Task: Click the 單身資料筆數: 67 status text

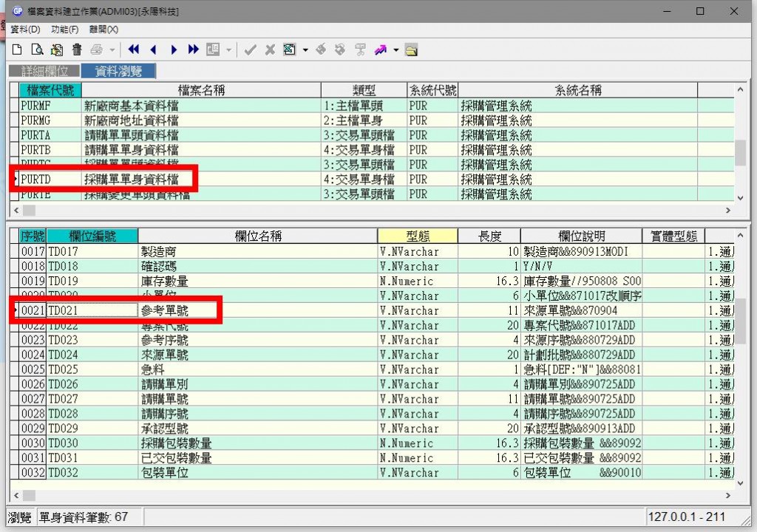Action: [x=83, y=517]
